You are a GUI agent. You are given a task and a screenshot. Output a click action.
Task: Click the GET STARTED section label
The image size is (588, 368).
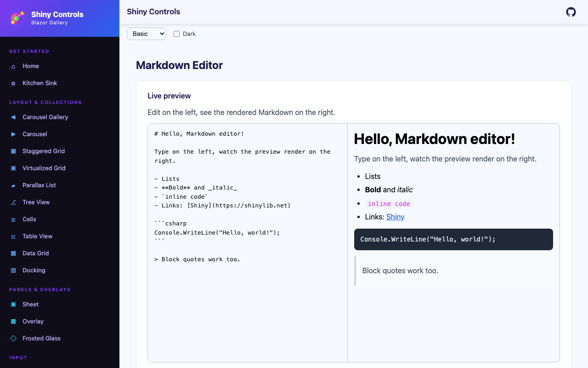pos(29,52)
